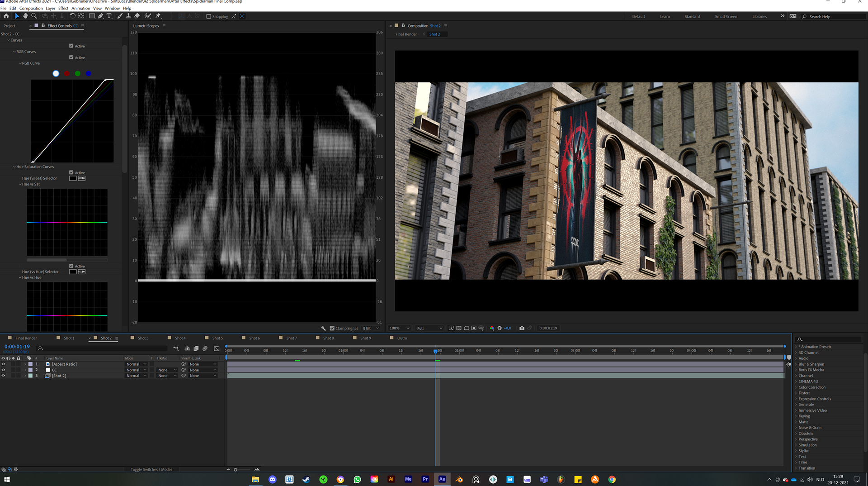Click the Home icon in the toolbar
The width and height of the screenshot is (868, 486).
pos(6,16)
